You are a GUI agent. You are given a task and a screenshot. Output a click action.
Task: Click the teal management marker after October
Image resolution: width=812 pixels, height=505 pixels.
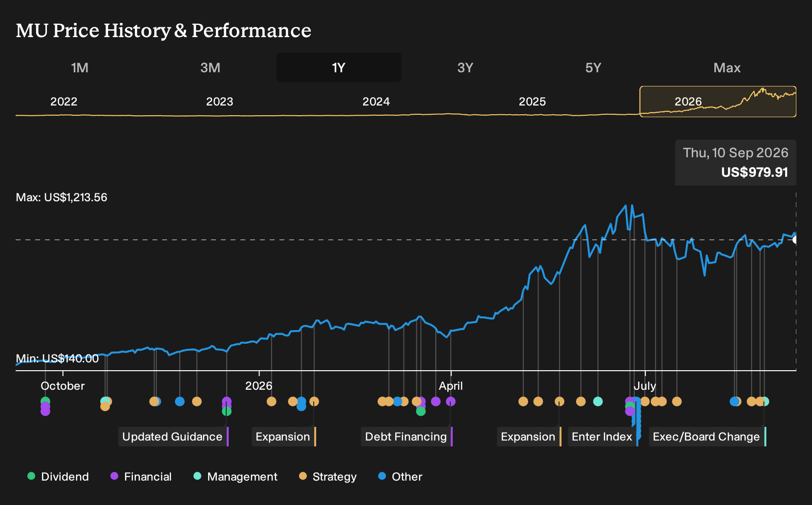coord(105,401)
